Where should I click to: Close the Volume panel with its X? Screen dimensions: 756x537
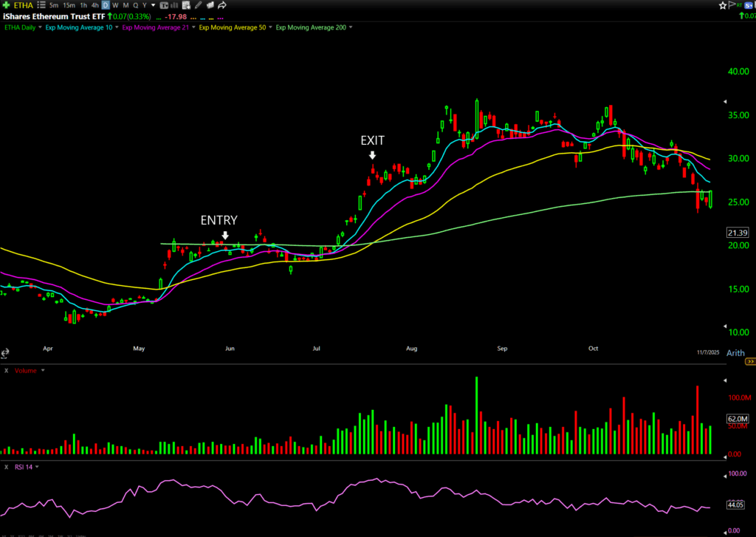(x=6, y=371)
